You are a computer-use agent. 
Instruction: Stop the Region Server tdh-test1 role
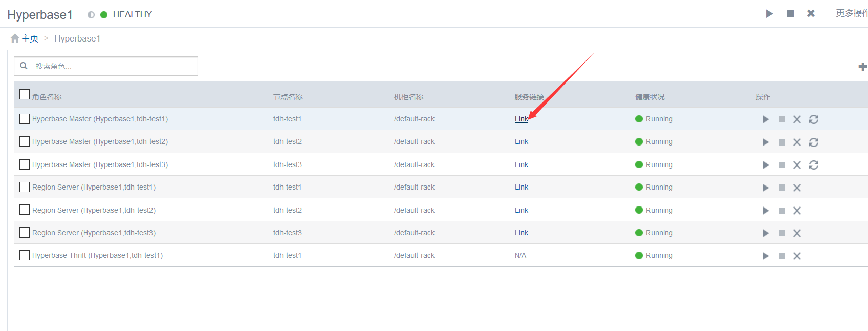tap(782, 188)
